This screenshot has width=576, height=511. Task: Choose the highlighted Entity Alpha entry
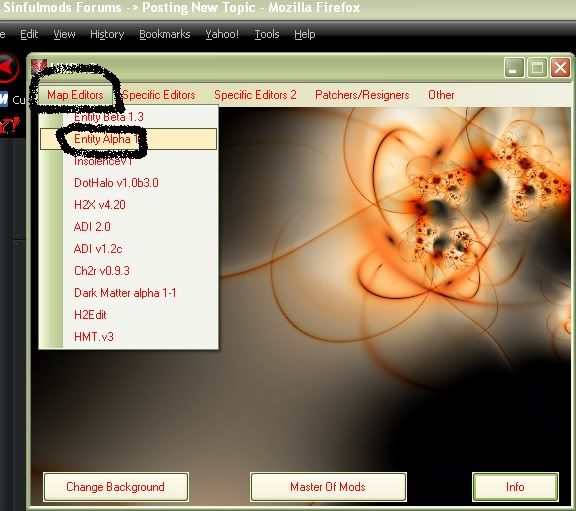point(128,139)
